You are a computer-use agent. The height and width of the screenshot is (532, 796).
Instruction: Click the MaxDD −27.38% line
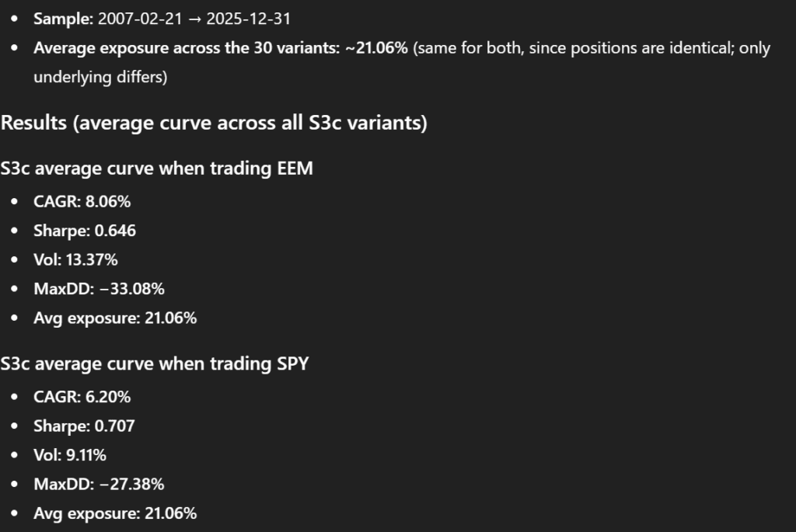pyautogui.click(x=99, y=484)
